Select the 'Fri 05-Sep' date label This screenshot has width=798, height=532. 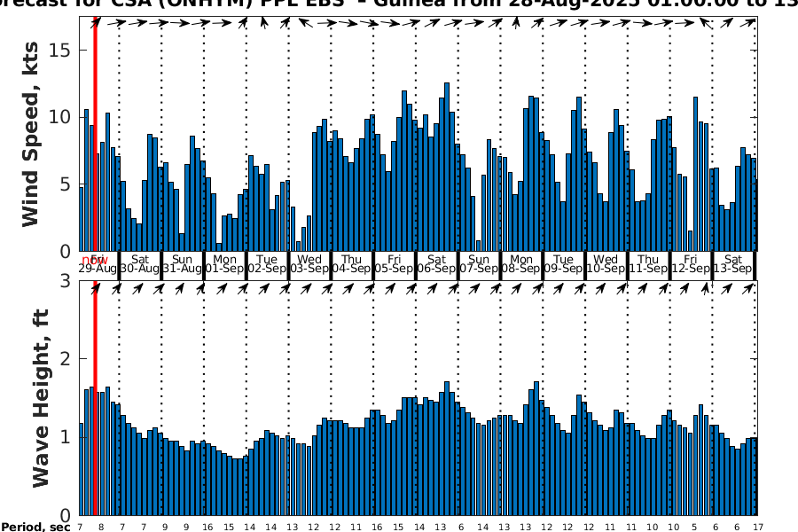394,263
